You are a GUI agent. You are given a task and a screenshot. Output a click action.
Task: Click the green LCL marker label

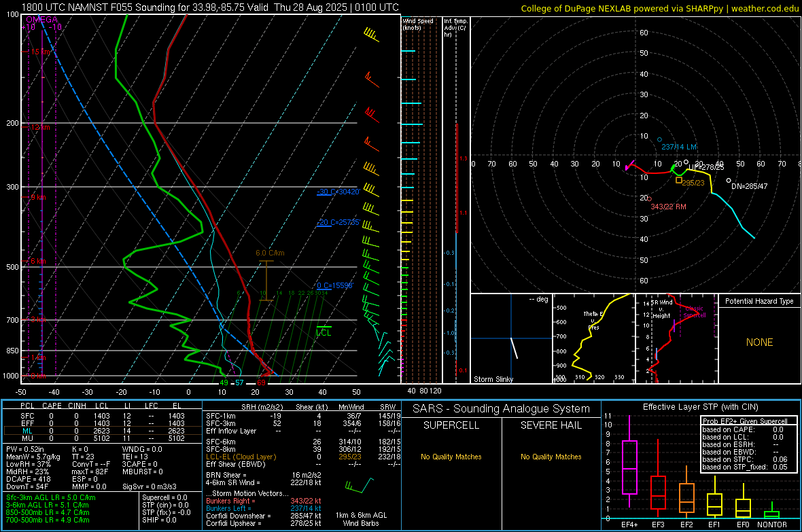[324, 332]
